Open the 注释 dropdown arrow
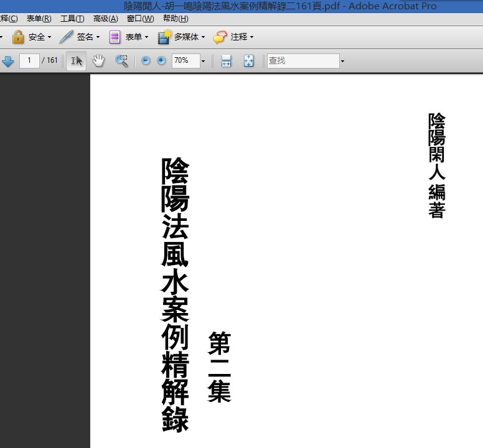Screen dimensions: 483x448 (x=251, y=37)
